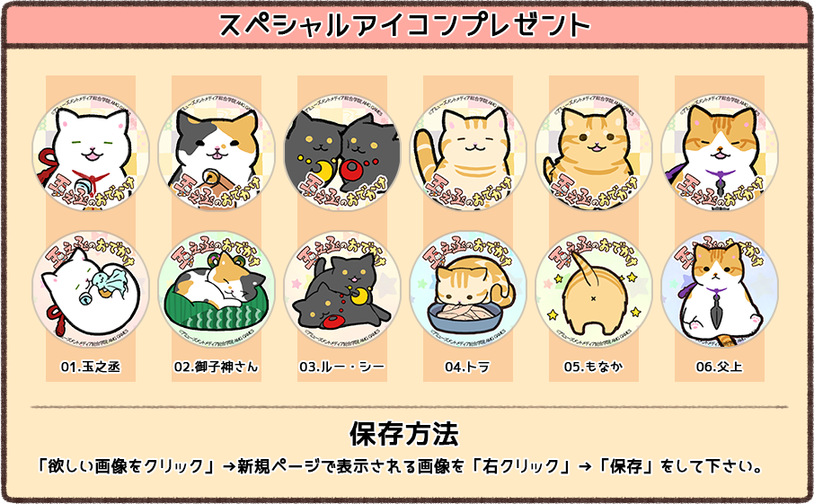
Task: Open the calico cat top-row icon
Action: pyautogui.click(x=216, y=152)
